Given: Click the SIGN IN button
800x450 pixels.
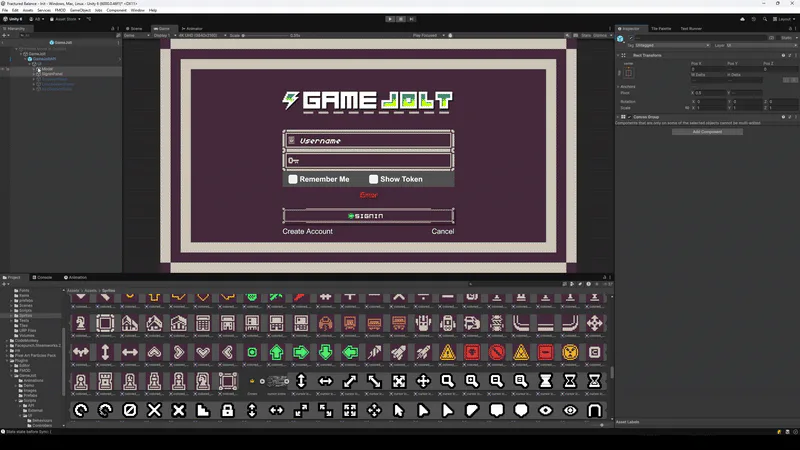Looking at the screenshot, I should point(368,216).
